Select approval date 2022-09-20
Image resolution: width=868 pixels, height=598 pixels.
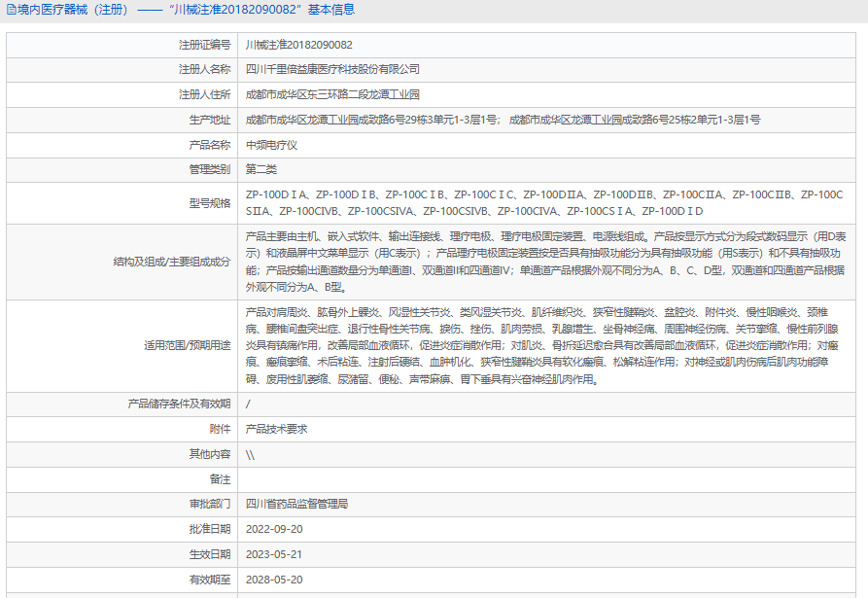[x=274, y=529]
